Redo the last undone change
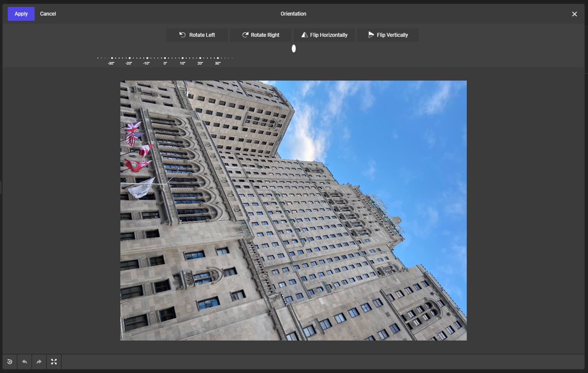Image resolution: width=588 pixels, height=373 pixels. coord(39,362)
